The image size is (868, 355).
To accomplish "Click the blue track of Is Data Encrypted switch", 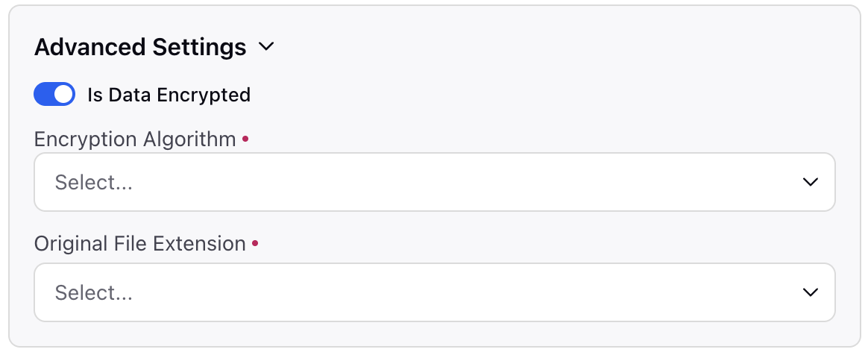I will point(44,94).
